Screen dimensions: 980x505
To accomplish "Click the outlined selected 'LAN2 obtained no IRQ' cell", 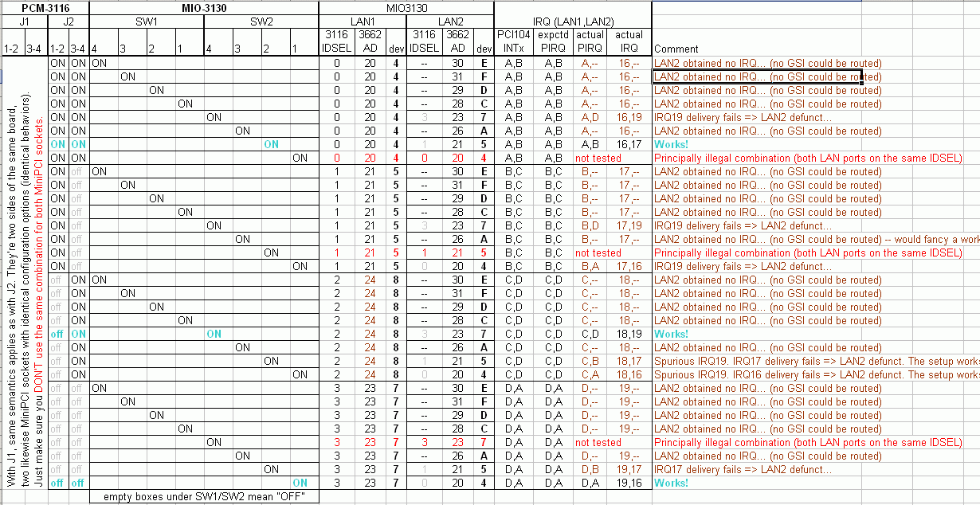I will coord(757,77).
